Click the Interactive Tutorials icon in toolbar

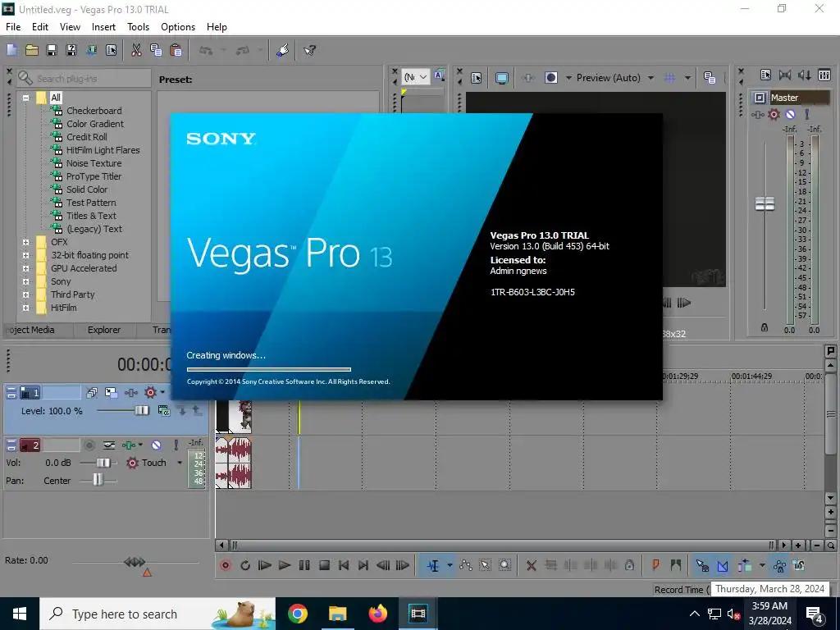283,50
